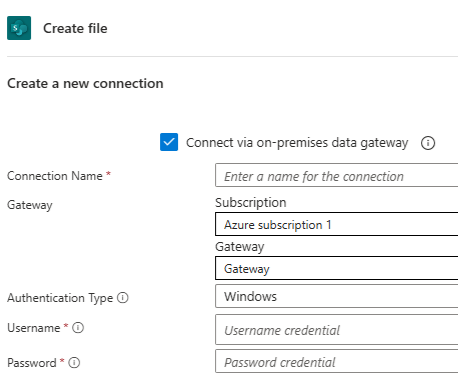Screen dimensions: 458x392
Task: Click the Username label text
Action: [34, 328]
